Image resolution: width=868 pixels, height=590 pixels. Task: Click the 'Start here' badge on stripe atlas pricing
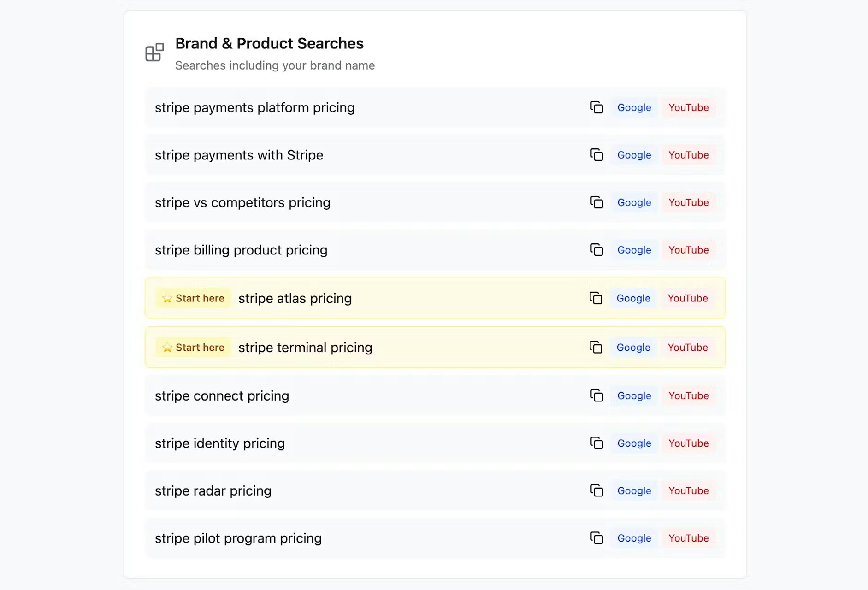tap(193, 298)
